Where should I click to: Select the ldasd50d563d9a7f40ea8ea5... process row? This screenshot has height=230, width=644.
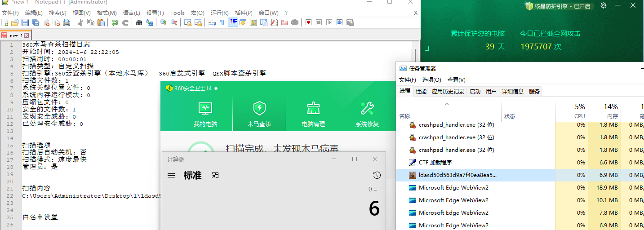520,175
